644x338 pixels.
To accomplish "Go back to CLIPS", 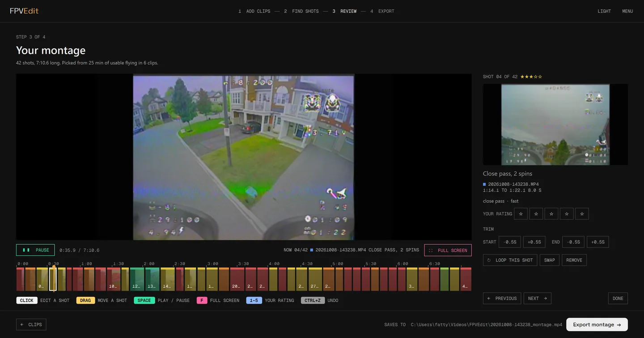I will 31,325.
